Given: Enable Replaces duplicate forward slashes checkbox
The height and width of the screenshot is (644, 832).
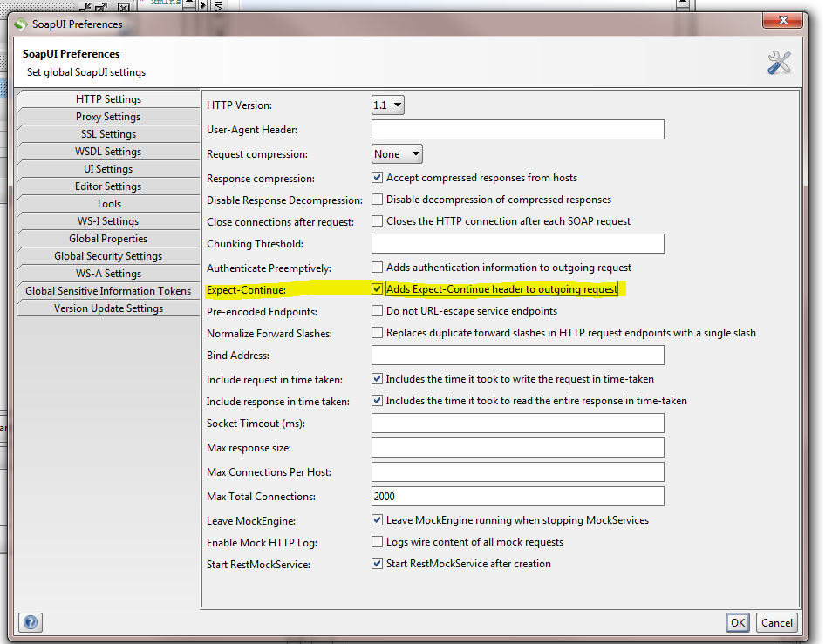Looking at the screenshot, I should [377, 332].
